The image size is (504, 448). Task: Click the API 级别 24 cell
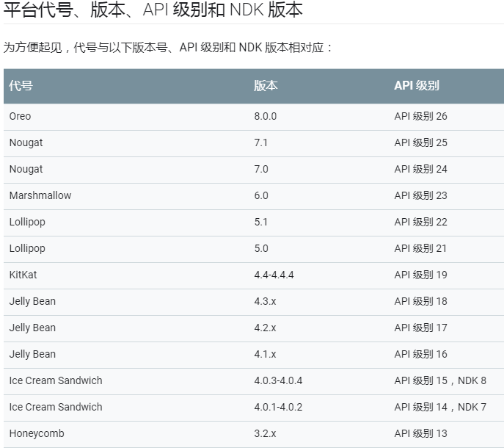pyautogui.click(x=420, y=169)
